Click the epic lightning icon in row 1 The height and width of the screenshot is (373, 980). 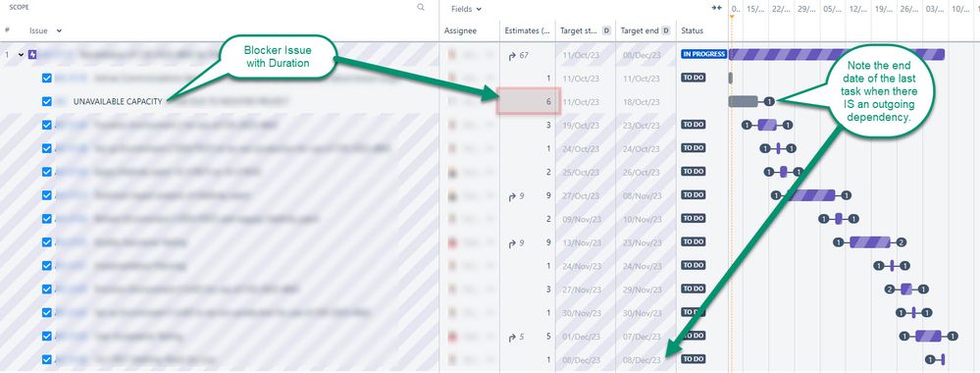(32, 54)
